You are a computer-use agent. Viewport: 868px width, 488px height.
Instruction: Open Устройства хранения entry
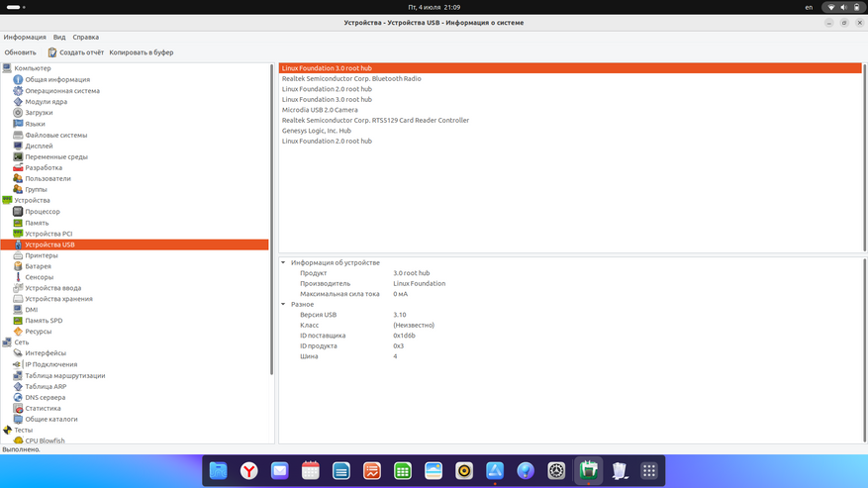coord(58,299)
